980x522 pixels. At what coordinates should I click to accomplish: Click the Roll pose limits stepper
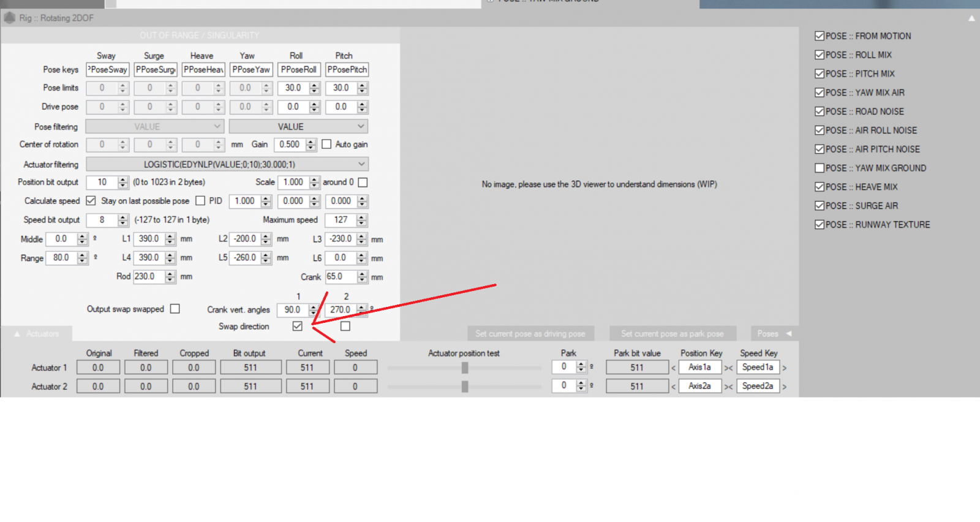click(x=315, y=88)
